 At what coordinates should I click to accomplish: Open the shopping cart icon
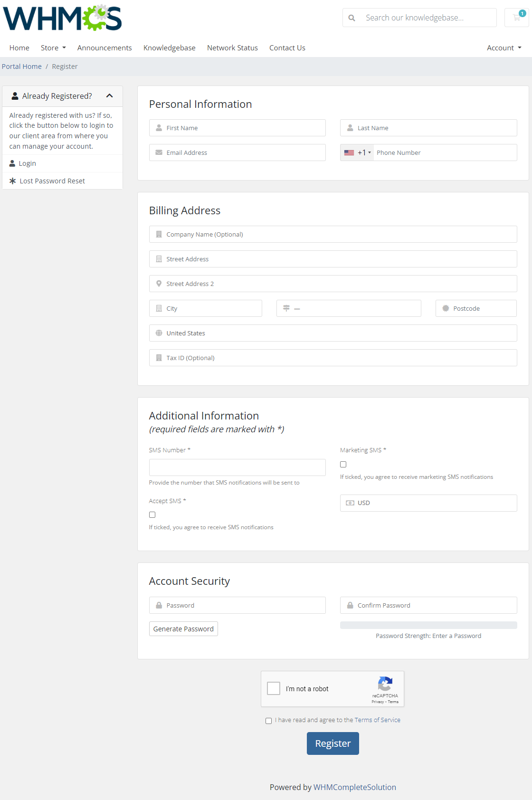click(x=517, y=18)
